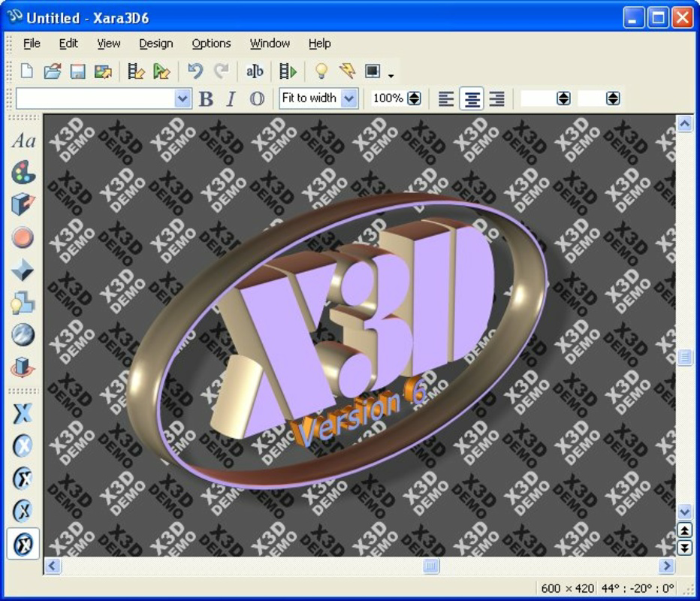The width and height of the screenshot is (700, 601).
Task: Click the previous frame button above bottom arrow
Action: [685, 530]
